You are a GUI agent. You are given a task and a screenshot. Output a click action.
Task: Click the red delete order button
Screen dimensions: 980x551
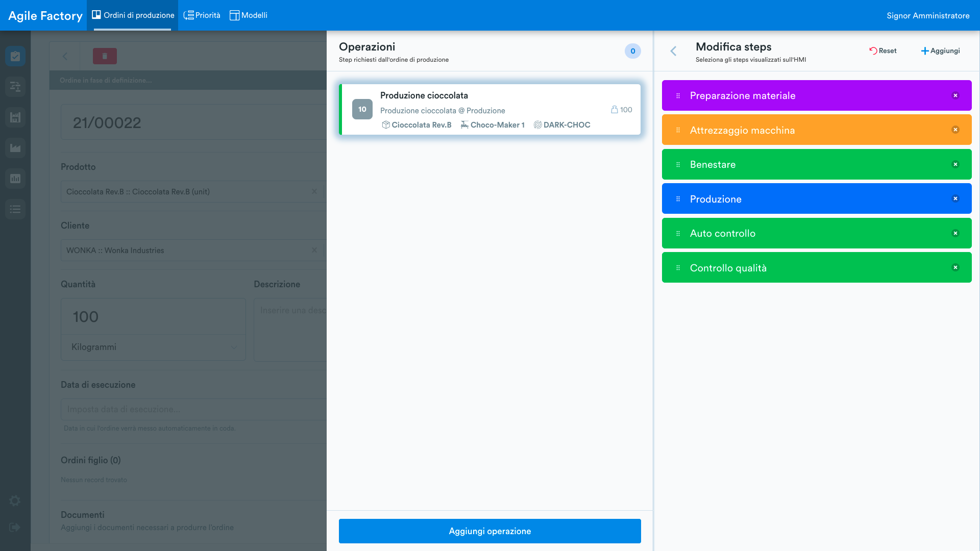(105, 56)
